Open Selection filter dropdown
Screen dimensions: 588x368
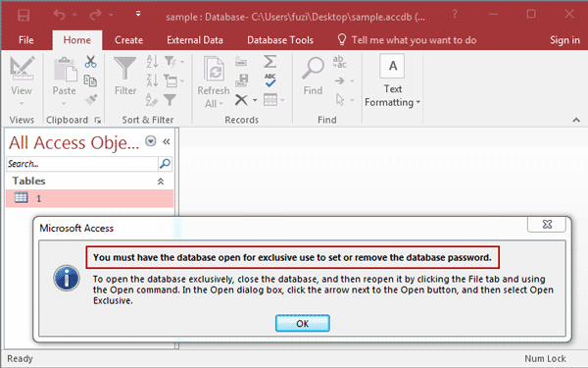click(174, 62)
